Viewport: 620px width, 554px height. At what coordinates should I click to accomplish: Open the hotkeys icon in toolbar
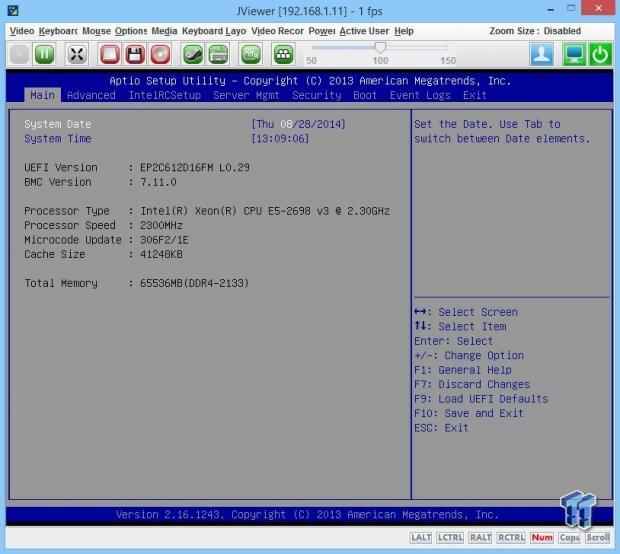283,54
